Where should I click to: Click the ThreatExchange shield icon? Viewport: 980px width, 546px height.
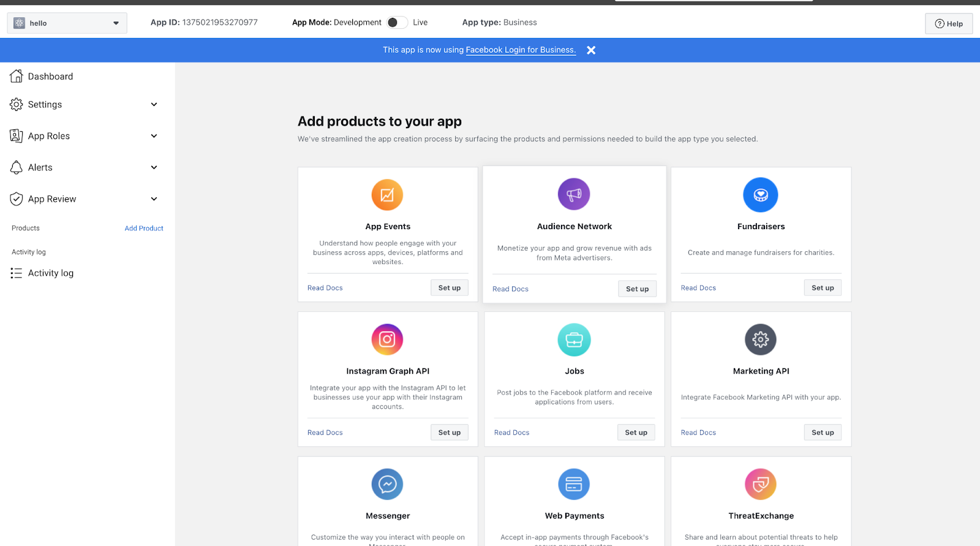click(x=761, y=484)
